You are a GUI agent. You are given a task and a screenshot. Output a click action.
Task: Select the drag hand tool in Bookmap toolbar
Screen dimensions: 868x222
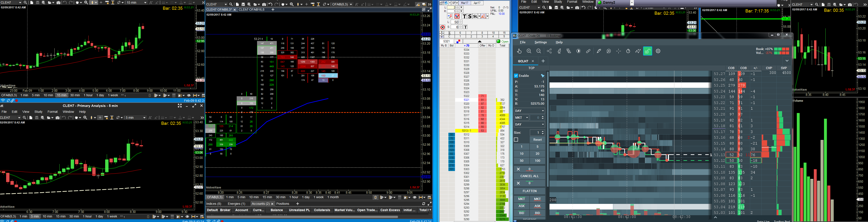point(519,51)
